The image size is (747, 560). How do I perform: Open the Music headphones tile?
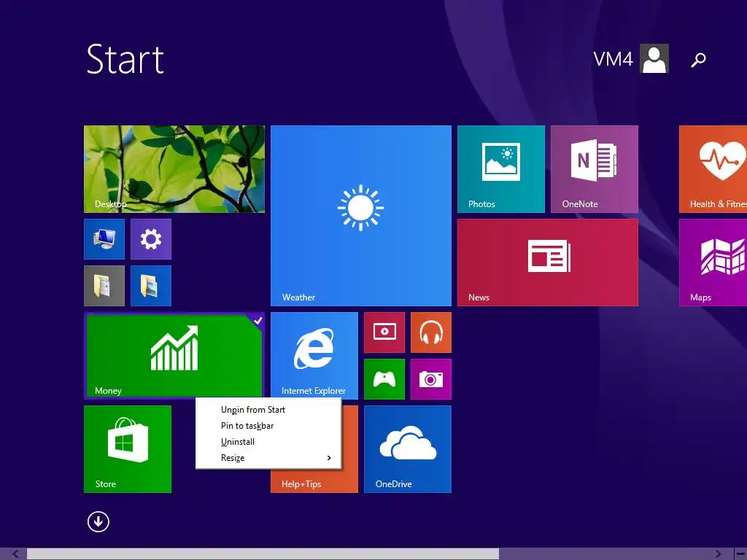[431, 332]
